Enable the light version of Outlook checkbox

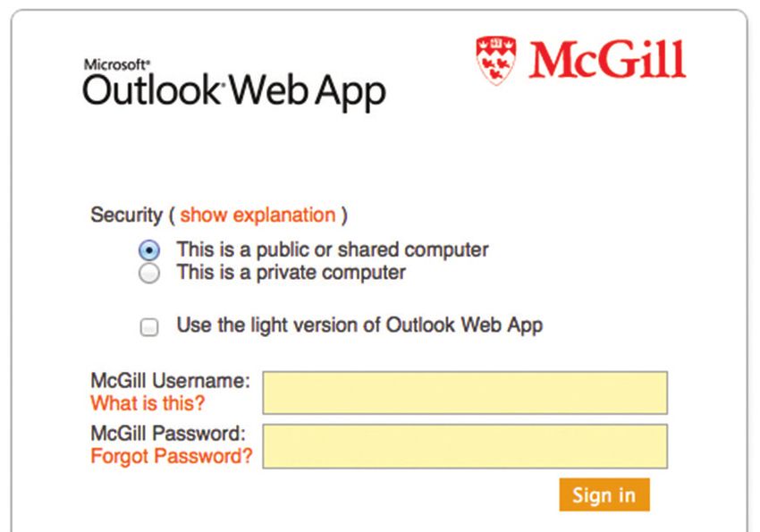pos(148,327)
